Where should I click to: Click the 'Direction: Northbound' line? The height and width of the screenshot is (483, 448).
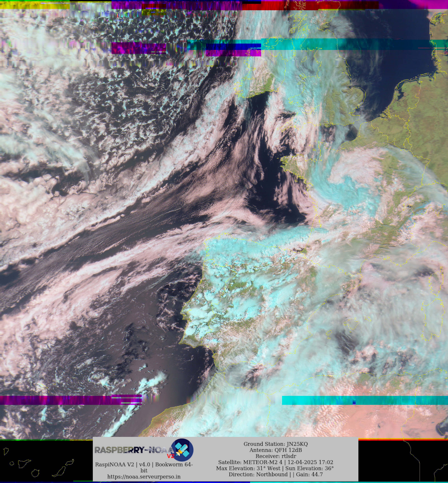pyautogui.click(x=276, y=474)
